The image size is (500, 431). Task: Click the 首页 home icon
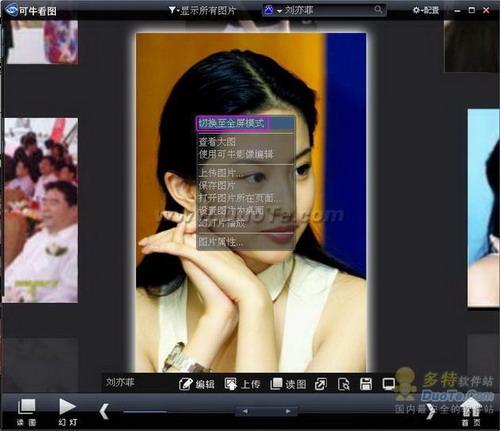click(x=471, y=412)
